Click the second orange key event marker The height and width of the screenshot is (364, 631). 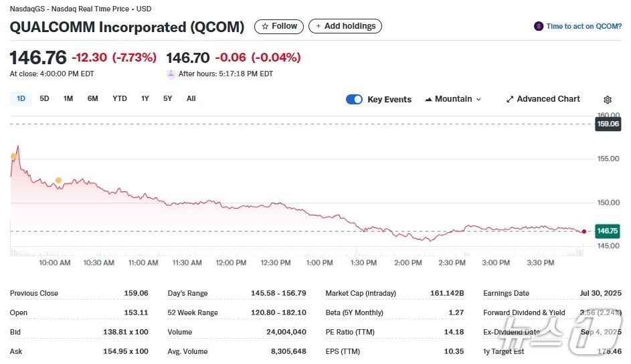[58, 180]
